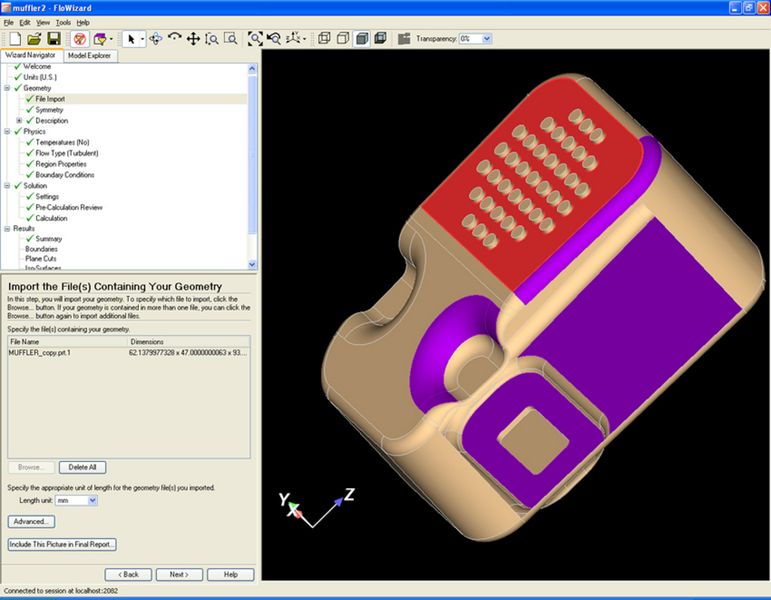771x600 pixels.
Task: Open the View menu
Action: [43, 23]
